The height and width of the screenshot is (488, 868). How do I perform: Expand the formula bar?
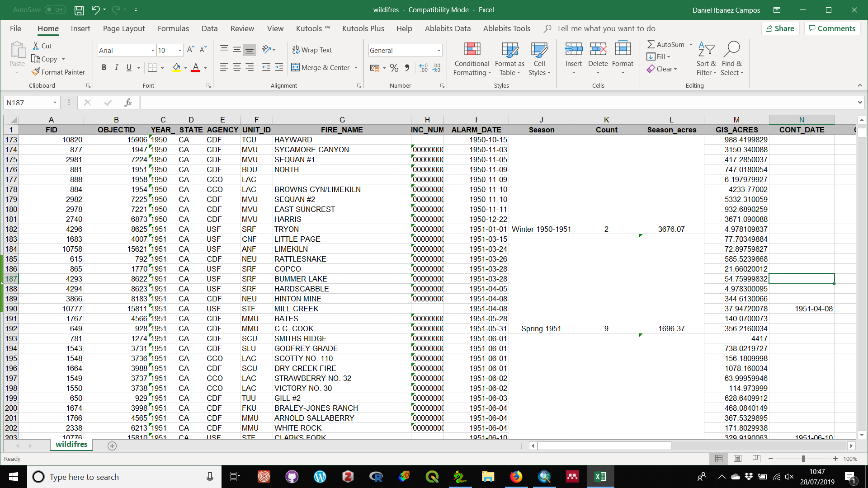[860, 103]
